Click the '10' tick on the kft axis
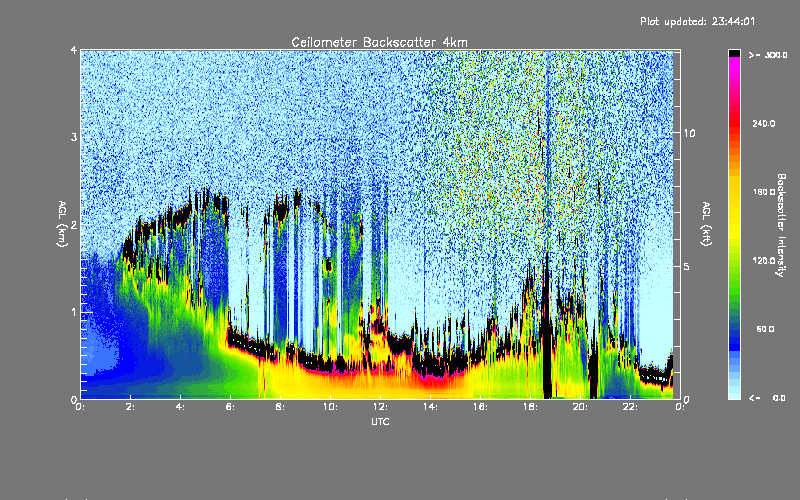This screenshot has width=800, height=500. coord(688,133)
